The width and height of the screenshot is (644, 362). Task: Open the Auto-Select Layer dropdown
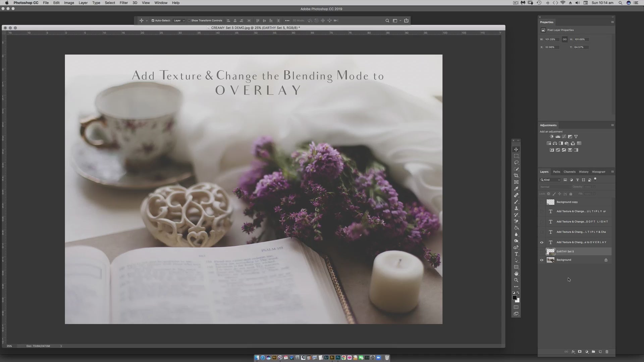click(179, 20)
